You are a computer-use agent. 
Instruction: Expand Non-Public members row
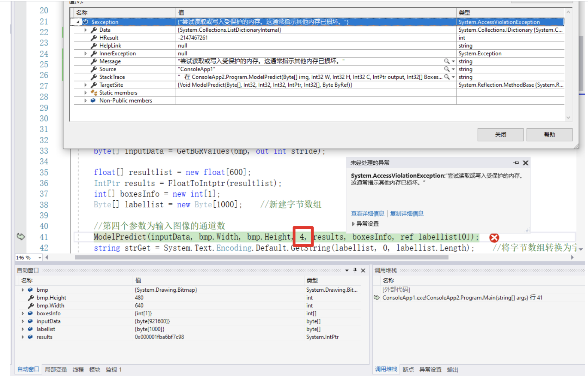pos(86,101)
